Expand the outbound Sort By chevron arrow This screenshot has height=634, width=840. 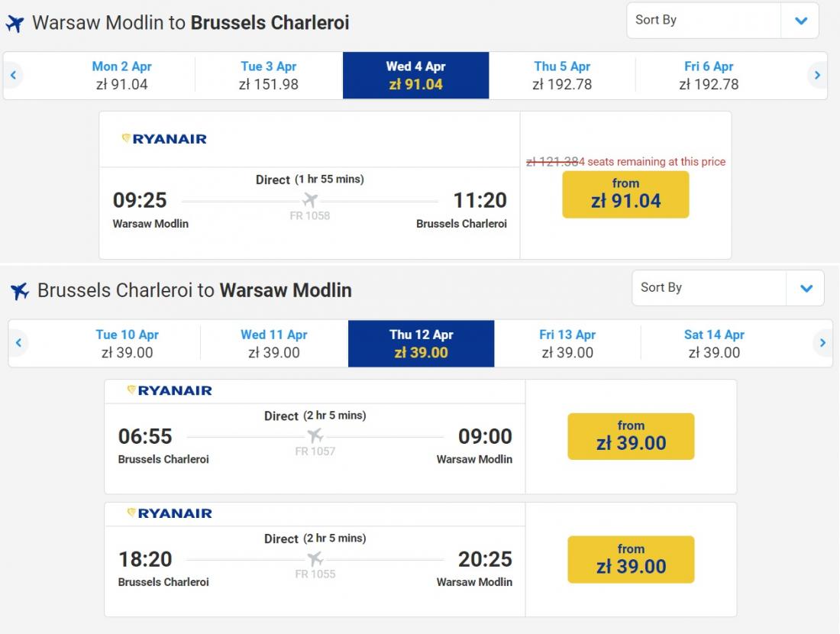800,21
